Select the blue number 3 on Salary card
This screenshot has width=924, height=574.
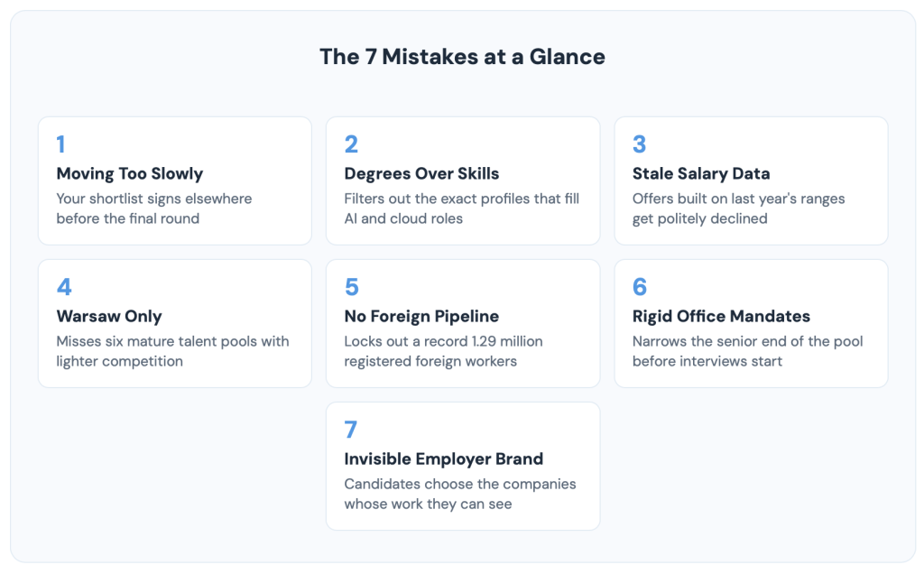640,144
